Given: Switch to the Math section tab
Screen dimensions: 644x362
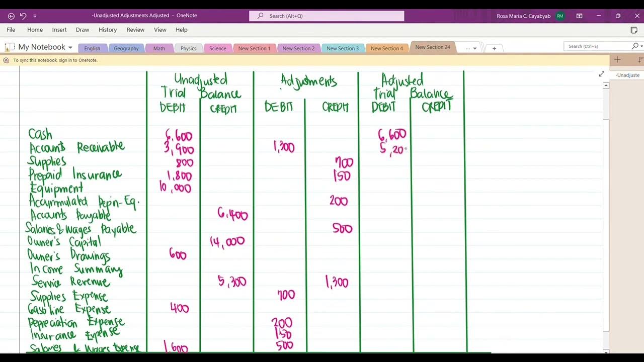Looking at the screenshot, I should pyautogui.click(x=159, y=48).
